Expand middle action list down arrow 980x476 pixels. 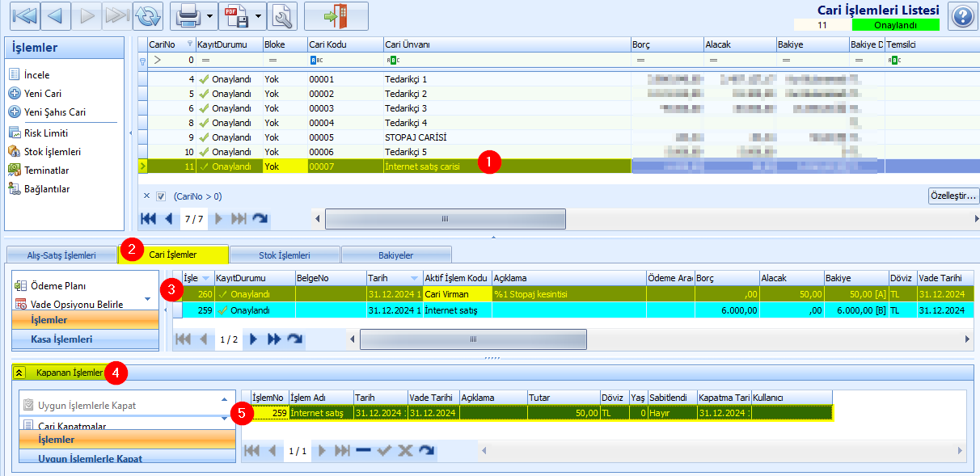click(147, 299)
